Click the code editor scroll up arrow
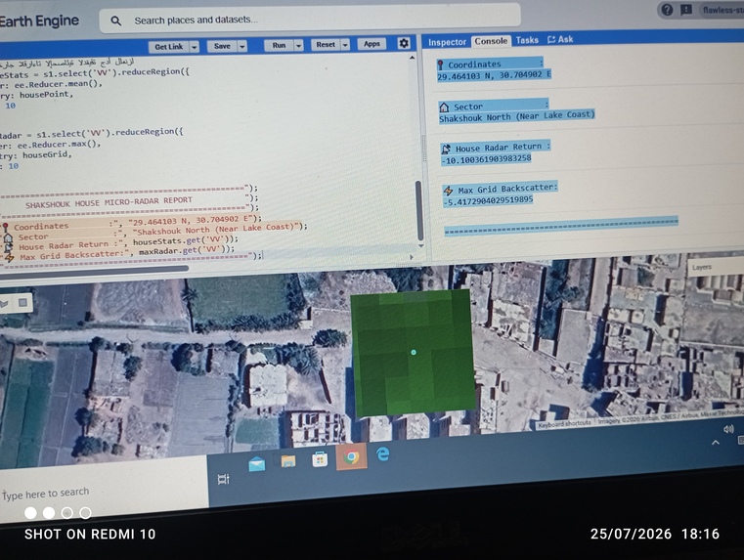Screen dimensions: 744x560 [x=412, y=58]
